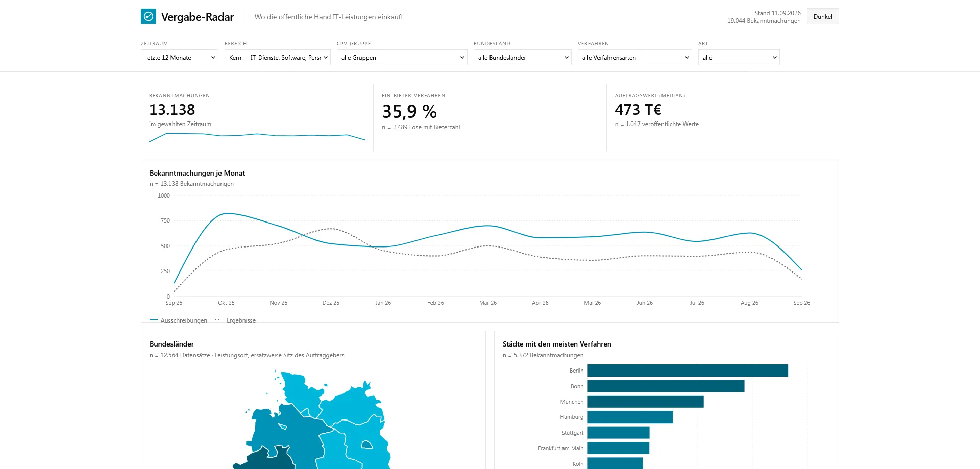Click the Vergabe-Radar logo icon
This screenshot has height=469, width=980.
[x=149, y=16]
